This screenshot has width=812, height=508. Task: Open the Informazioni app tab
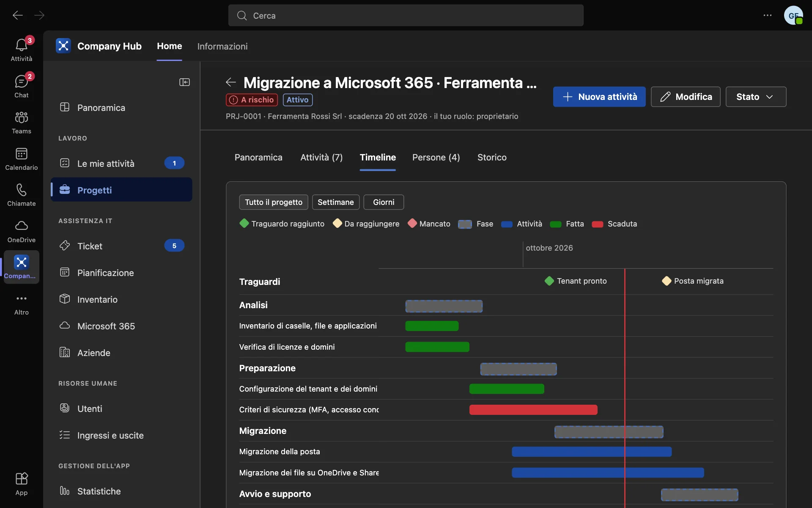point(222,47)
